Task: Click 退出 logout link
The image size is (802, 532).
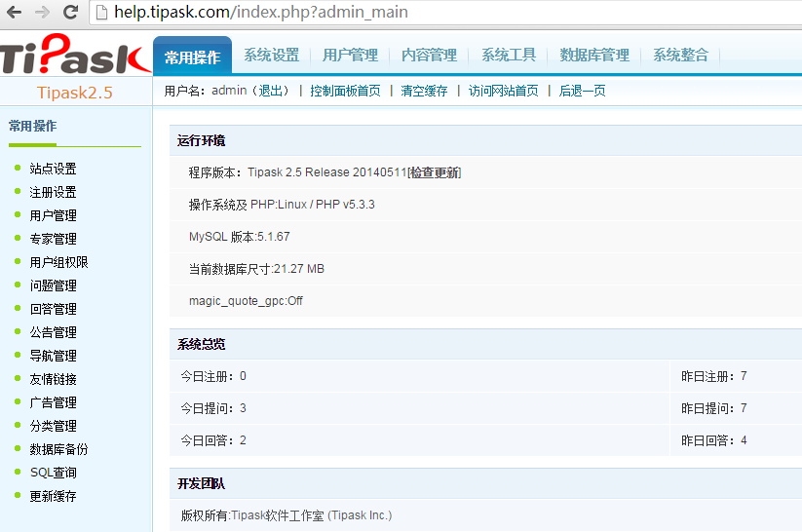Action: pyautogui.click(x=271, y=91)
